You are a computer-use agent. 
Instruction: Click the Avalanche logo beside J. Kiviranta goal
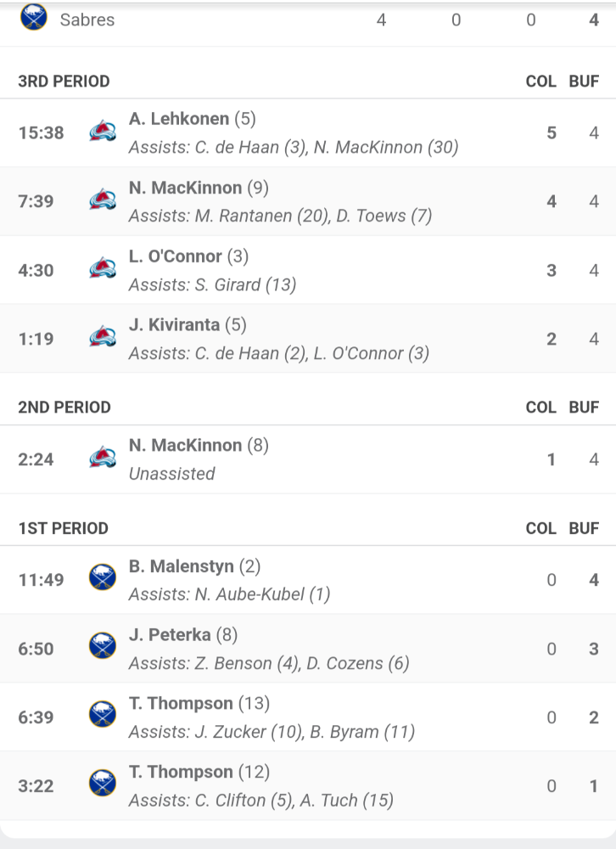pos(103,339)
